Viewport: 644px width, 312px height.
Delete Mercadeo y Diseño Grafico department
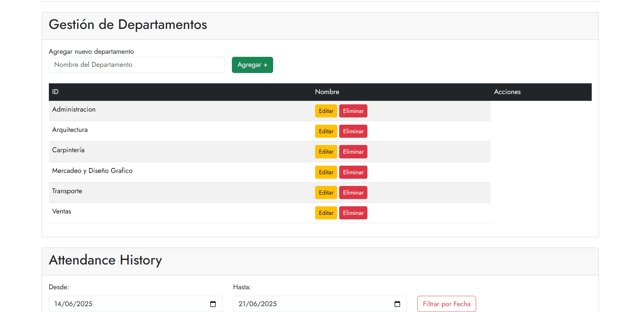tap(353, 172)
